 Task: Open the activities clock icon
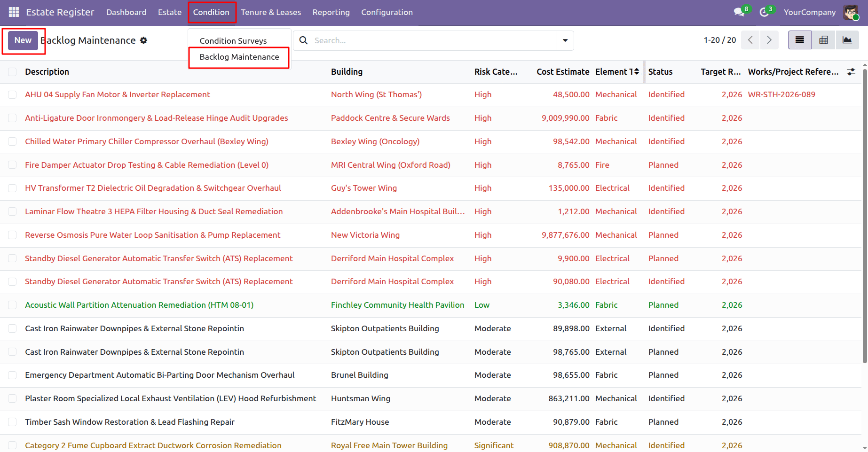coord(765,12)
